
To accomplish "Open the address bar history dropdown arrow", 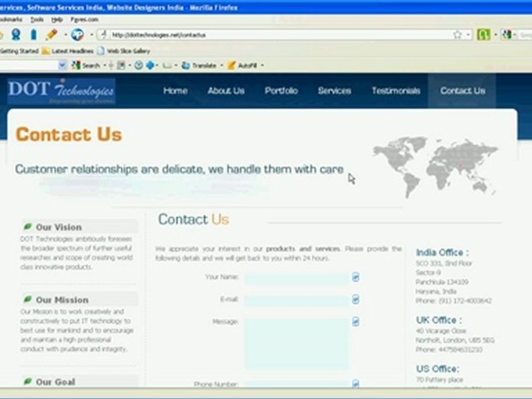I will (x=468, y=34).
